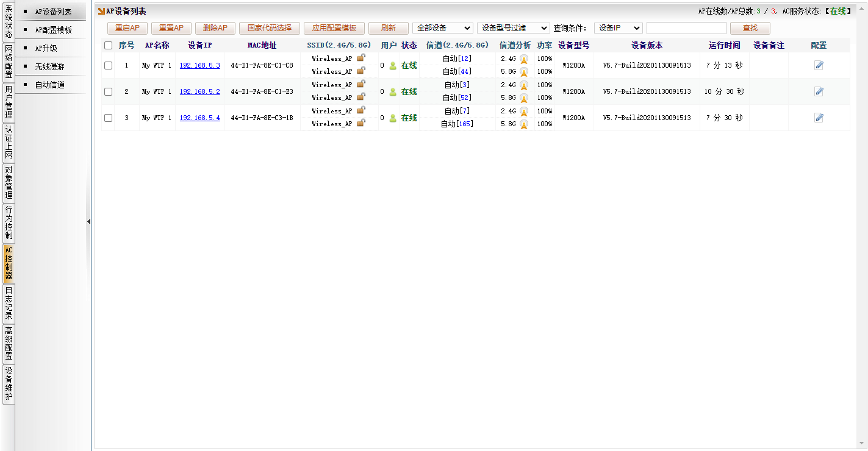
Task: Click the lock icon of 192.168.5.4's 2.4G SSID
Action: pos(361,110)
